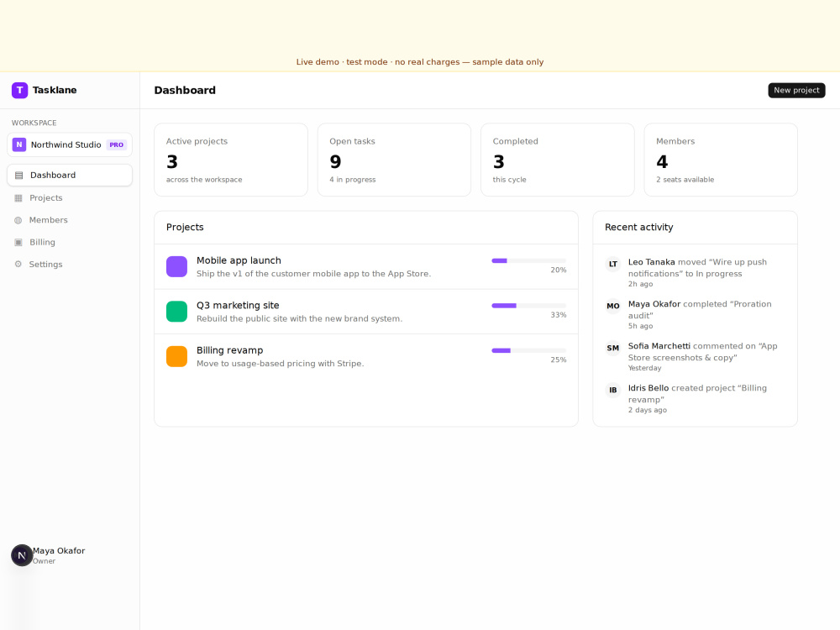
Task: Open the Billing revamp project title
Action: click(x=229, y=350)
